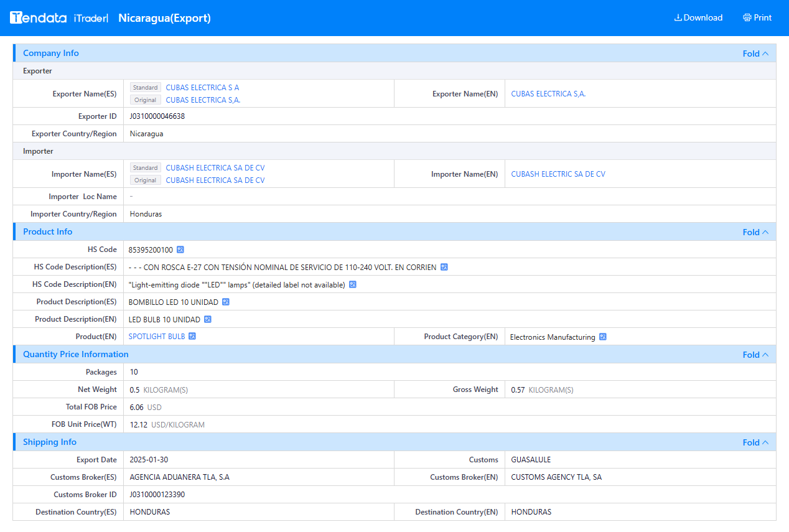Click FOB Unit Price 12.12 value
The image size is (789, 532).
tap(138, 425)
